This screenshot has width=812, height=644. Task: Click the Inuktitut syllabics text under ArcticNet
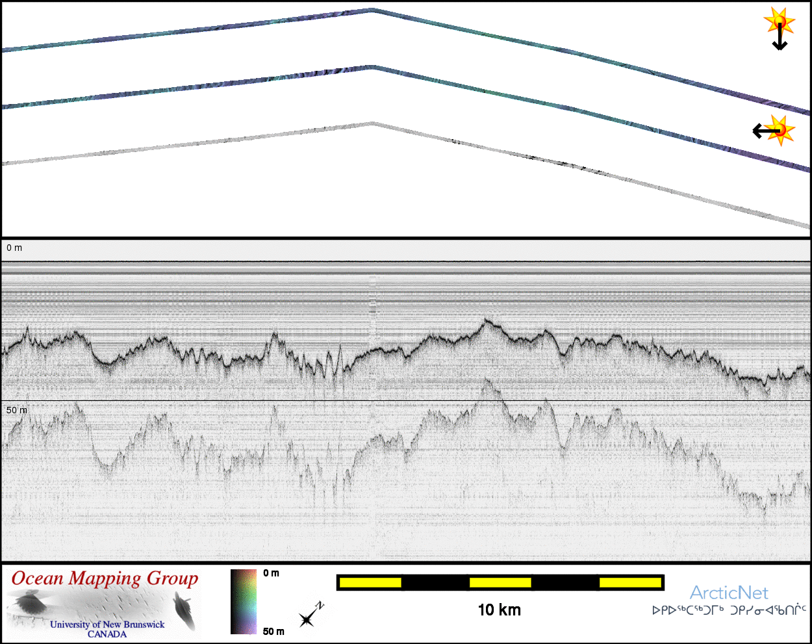729,610
